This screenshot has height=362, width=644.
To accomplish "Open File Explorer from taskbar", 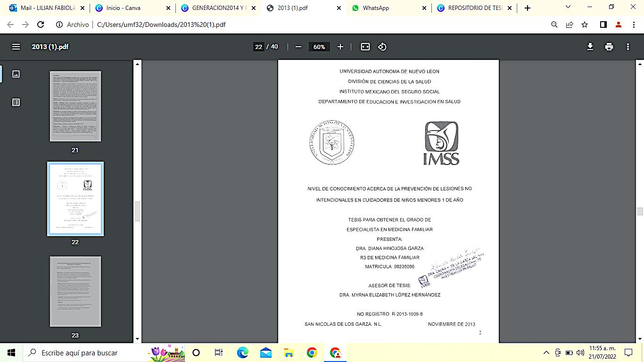I will tap(289, 353).
